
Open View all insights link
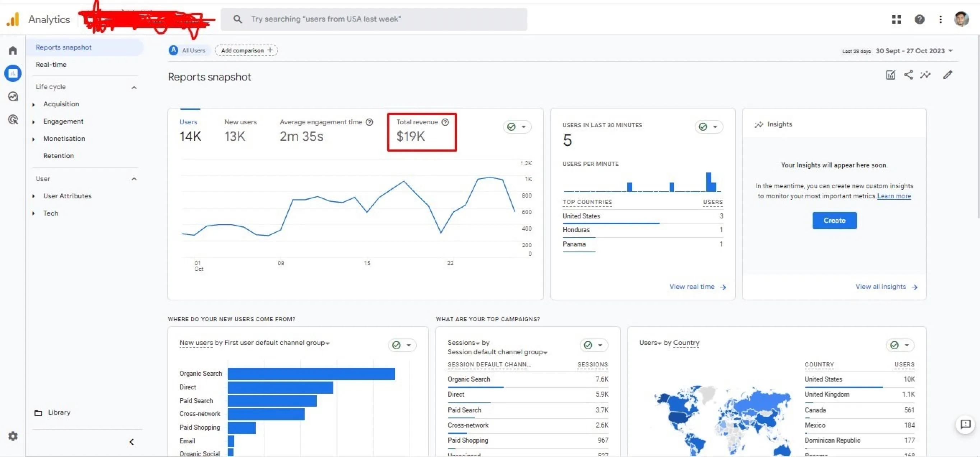886,287
